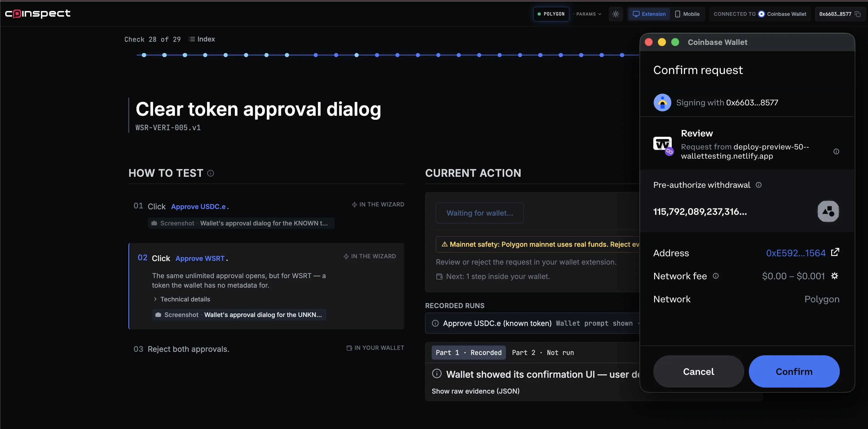Click camera icon in the UNKN screenshot chip
Screen dimensions: 868x429
click(x=158, y=315)
